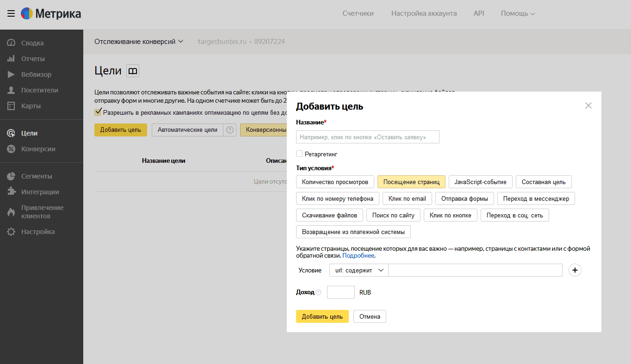Click the Сводка dashboard icon in sidebar

tap(12, 43)
